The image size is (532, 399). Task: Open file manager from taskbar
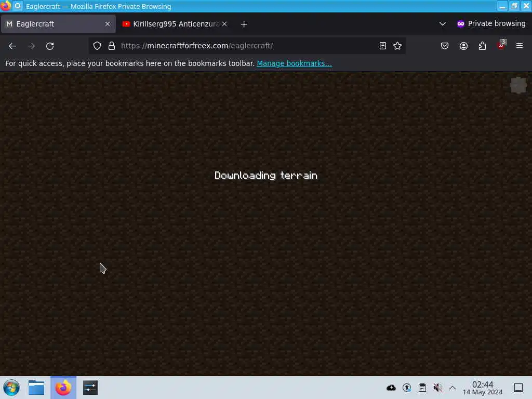coord(36,388)
